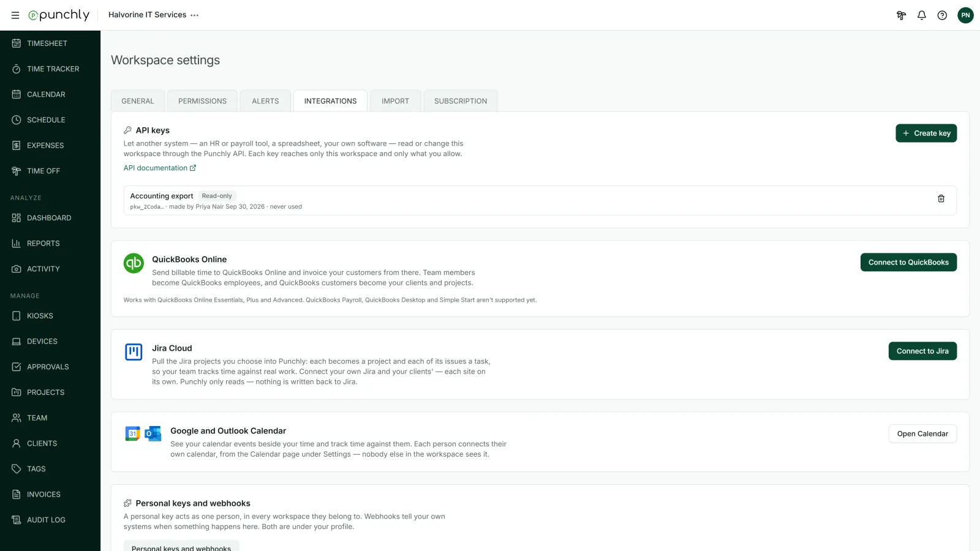Open workspace options ellipsis next to Halvorine
The width and height of the screenshot is (980, 551).
[x=195, y=15]
